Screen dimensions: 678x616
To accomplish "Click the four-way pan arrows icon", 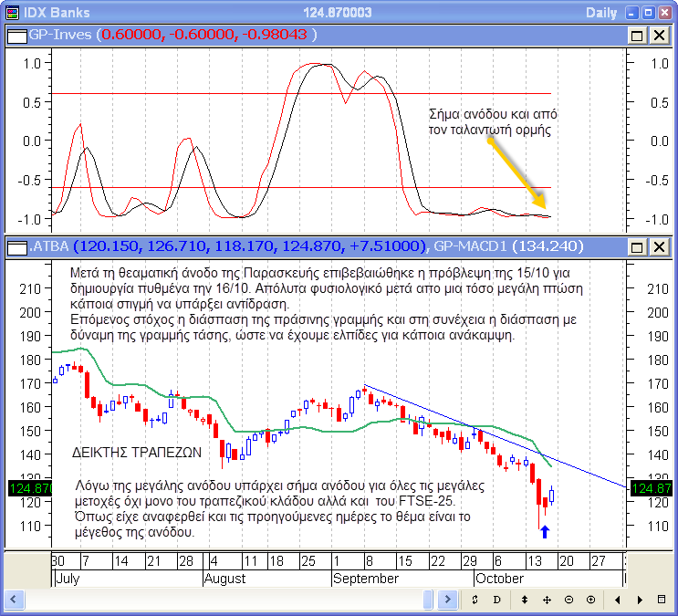I will pos(547,600).
